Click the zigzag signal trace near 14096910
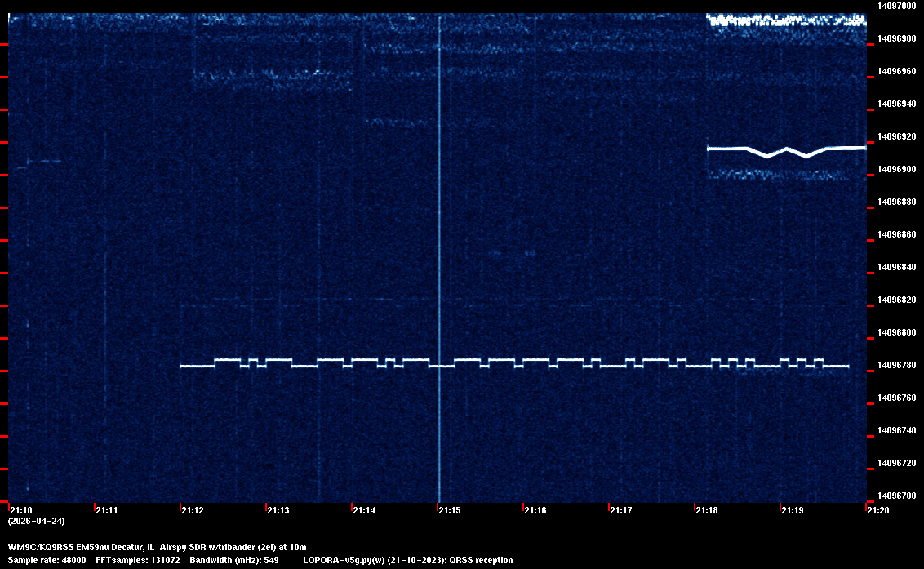The height and width of the screenshot is (569, 924). click(784, 150)
